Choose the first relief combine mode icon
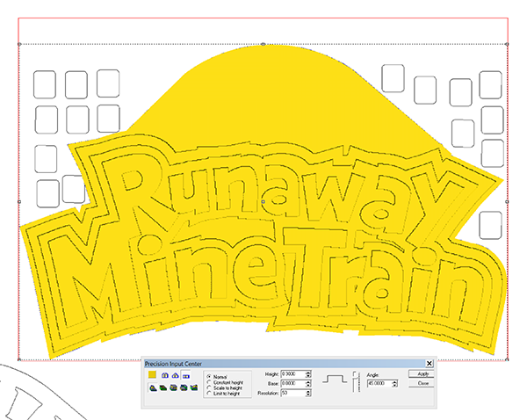The height and width of the screenshot is (420, 527). 153,387
